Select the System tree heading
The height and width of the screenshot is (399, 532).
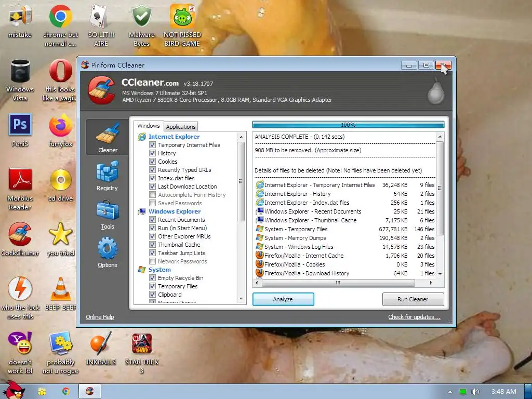(x=159, y=270)
